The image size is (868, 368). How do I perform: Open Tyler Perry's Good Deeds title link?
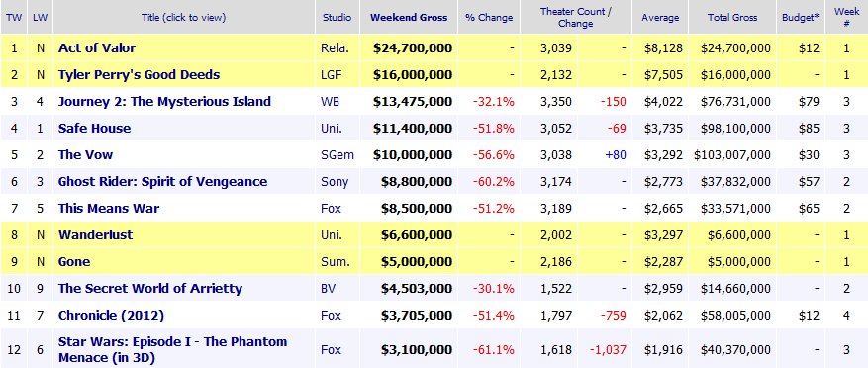click(139, 75)
